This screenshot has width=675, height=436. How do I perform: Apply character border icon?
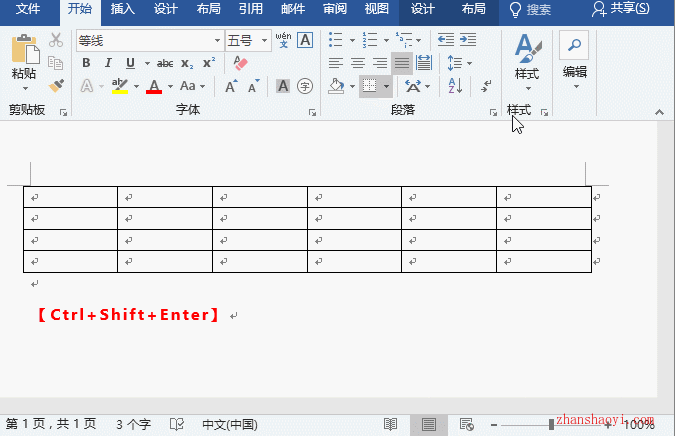305,40
